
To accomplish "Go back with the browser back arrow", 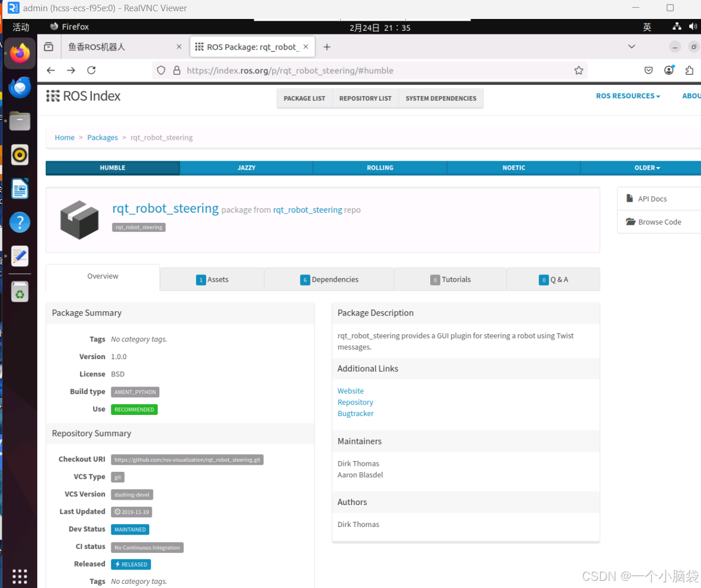I will click(x=51, y=70).
